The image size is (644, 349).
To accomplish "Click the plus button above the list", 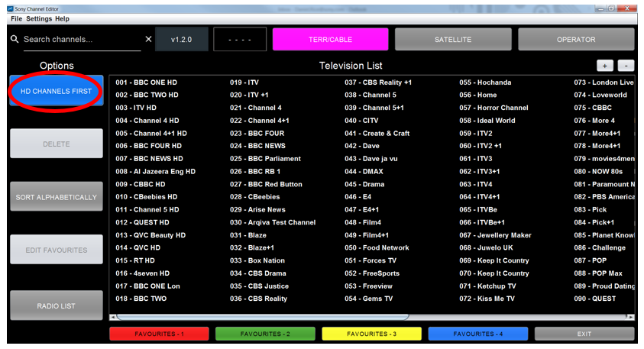I will [x=604, y=66].
